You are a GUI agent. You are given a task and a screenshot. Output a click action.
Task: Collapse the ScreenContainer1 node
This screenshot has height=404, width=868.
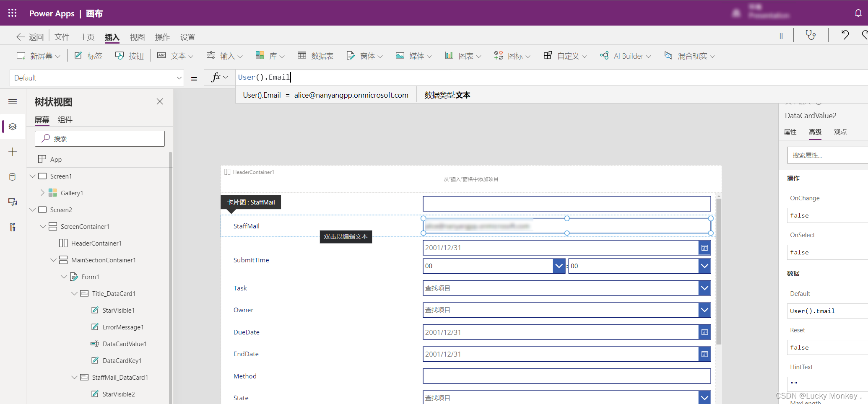pyautogui.click(x=43, y=226)
